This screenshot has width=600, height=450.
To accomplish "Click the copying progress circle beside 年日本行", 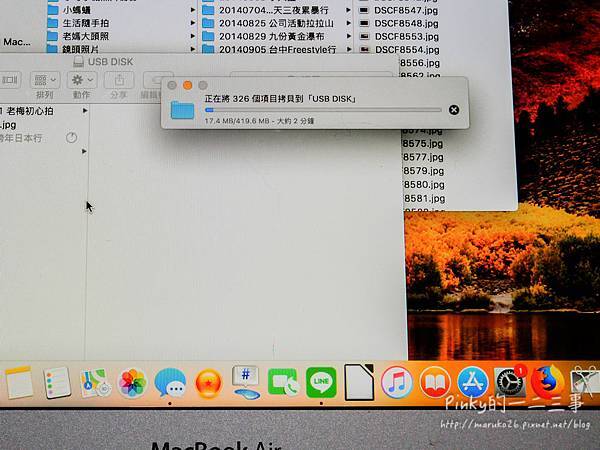I will [x=72, y=138].
